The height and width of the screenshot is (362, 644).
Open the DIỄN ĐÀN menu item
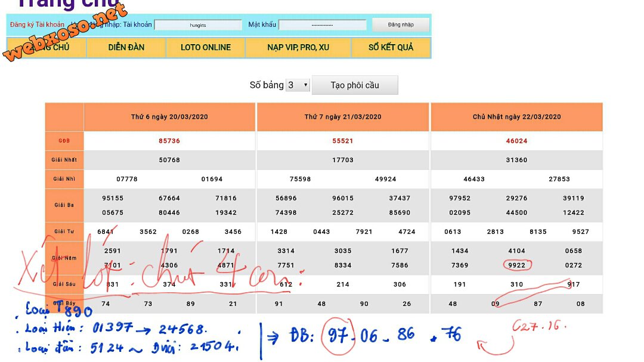(126, 48)
